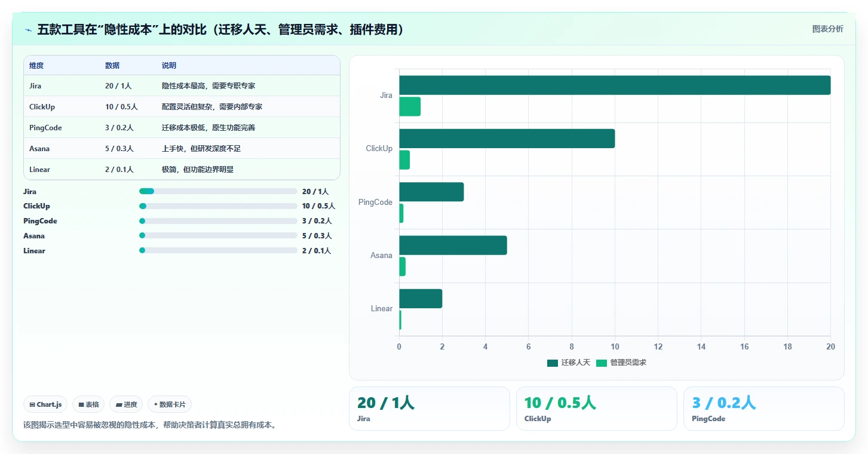Click Asana's dark 迁移人天 chart bar
This screenshot has height=454, width=868.
[x=453, y=245]
